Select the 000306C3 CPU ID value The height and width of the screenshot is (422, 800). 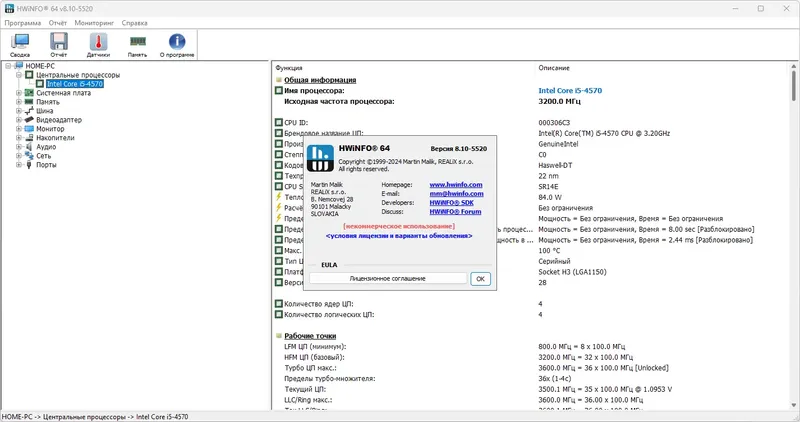pyautogui.click(x=554, y=122)
